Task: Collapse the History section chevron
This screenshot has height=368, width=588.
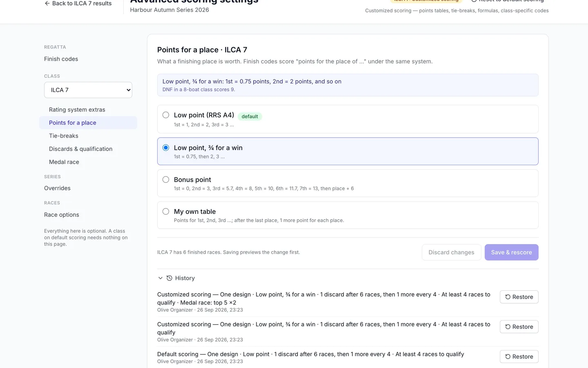Action: coord(160,278)
